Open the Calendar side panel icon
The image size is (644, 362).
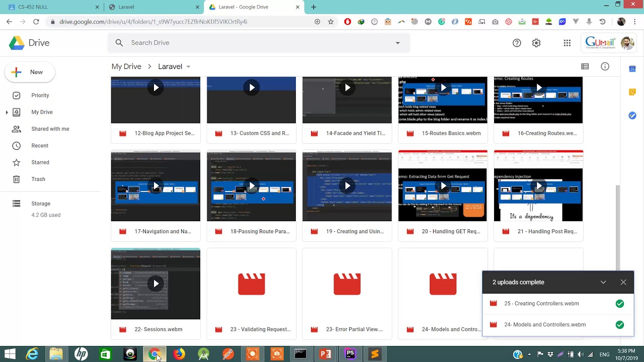click(632, 69)
